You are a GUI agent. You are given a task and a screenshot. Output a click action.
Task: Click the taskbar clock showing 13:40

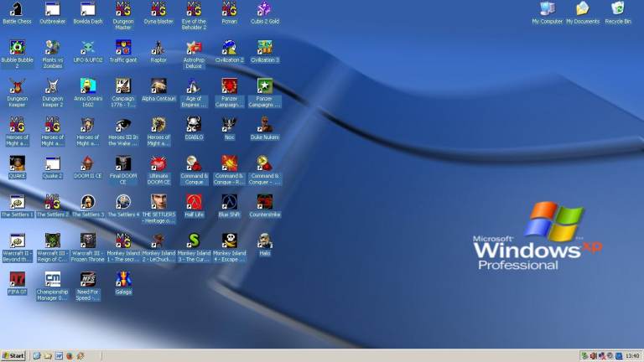coord(631,356)
